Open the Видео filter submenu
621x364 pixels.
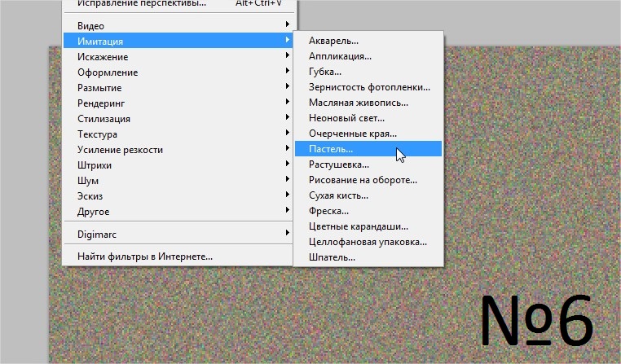click(178, 26)
